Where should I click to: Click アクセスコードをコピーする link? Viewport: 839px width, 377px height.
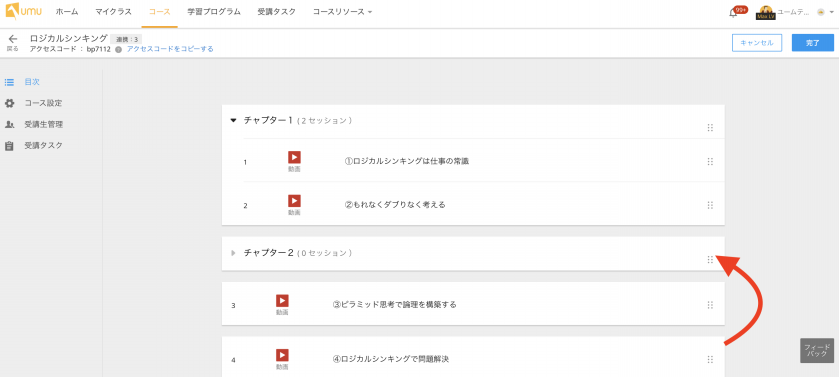pos(170,49)
